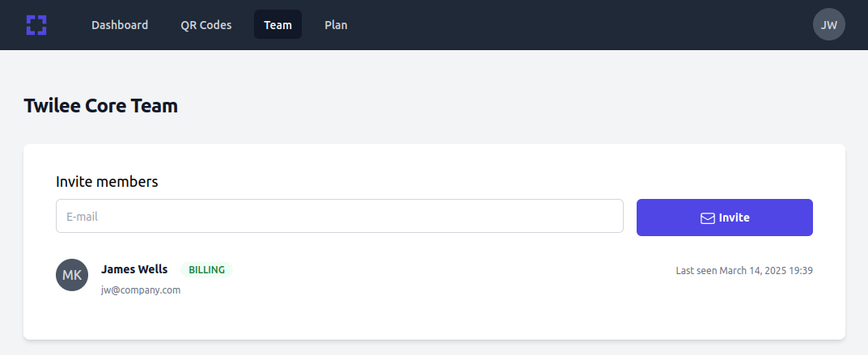Click the MK member avatar circle
The image size is (868, 355).
click(72, 275)
